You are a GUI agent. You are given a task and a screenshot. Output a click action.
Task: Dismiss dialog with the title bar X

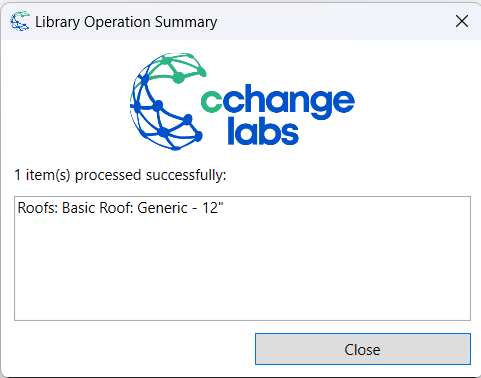coord(462,21)
